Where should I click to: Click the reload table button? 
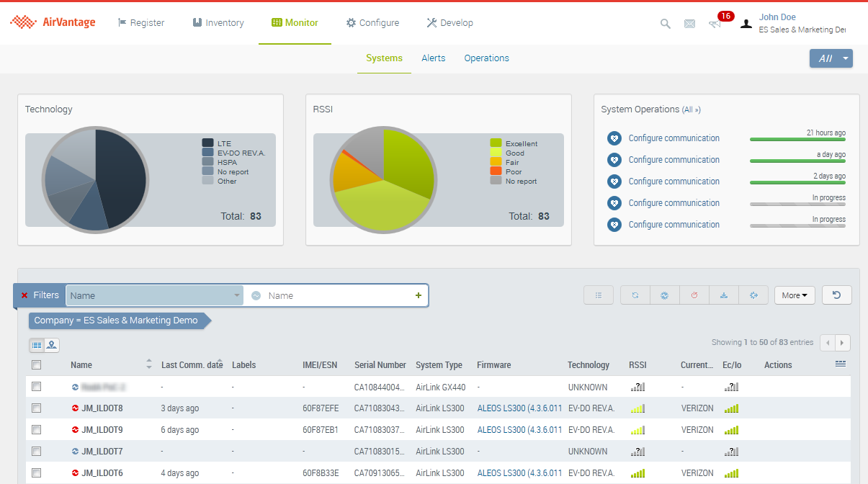pyautogui.click(x=837, y=295)
